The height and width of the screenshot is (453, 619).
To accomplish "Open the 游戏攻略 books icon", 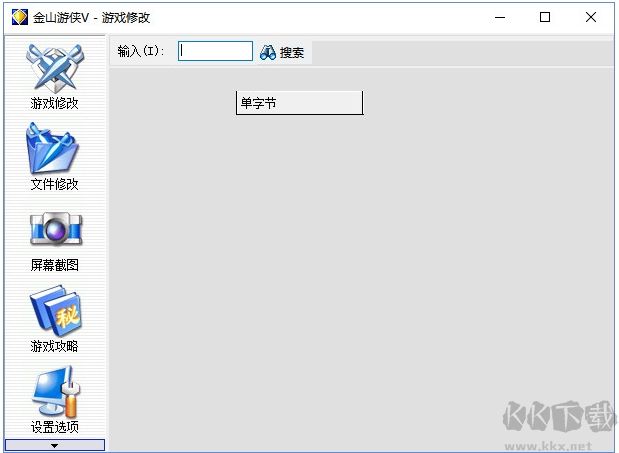I will point(55,311).
